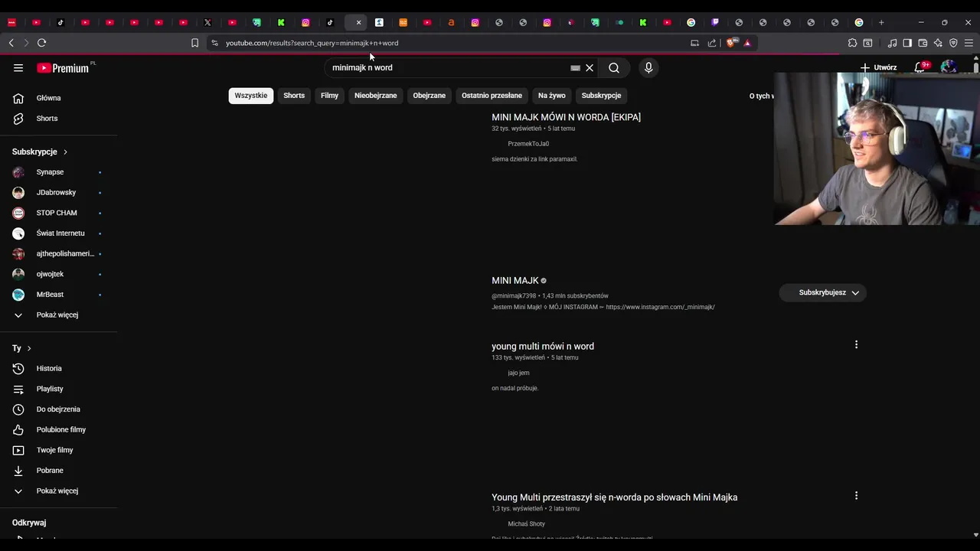This screenshot has height=551, width=980.
Task: Open the Leo AI sparkle icon
Action: [938, 43]
